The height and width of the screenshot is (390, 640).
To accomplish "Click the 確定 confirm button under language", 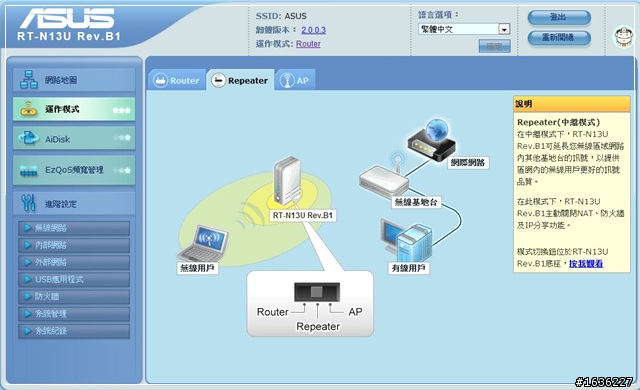I will tap(495, 46).
